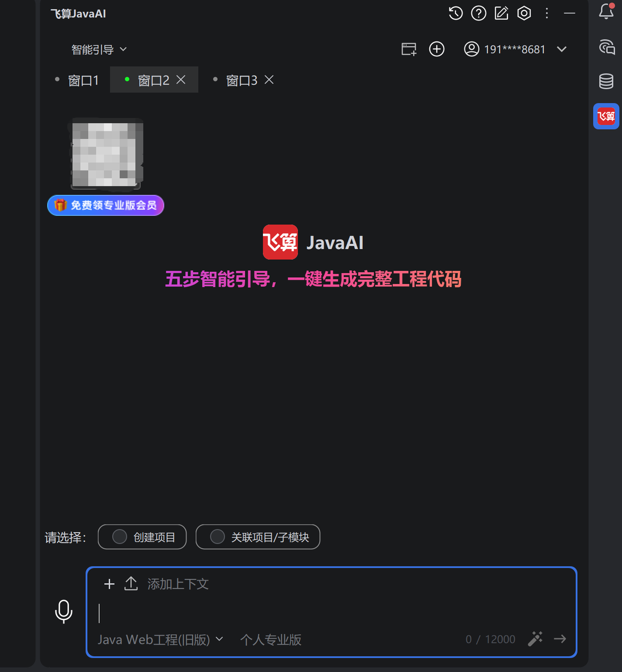The width and height of the screenshot is (622, 672).
Task: Open the settings hexagon icon
Action: click(524, 13)
